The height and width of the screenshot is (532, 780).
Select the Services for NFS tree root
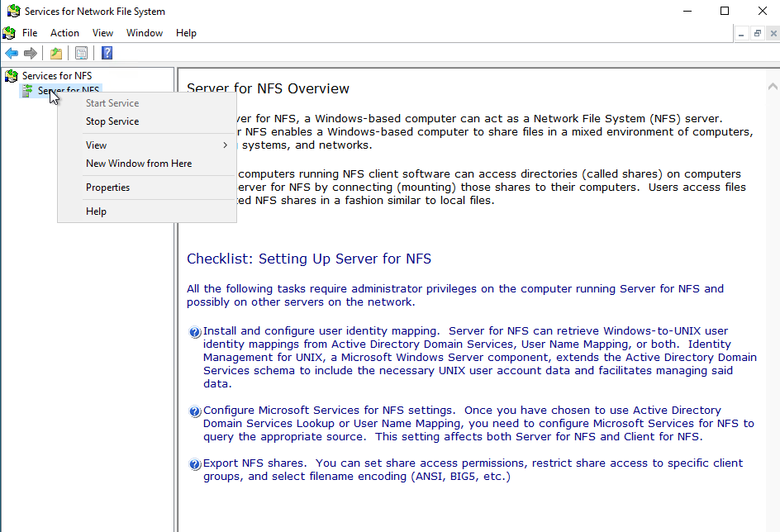57,75
